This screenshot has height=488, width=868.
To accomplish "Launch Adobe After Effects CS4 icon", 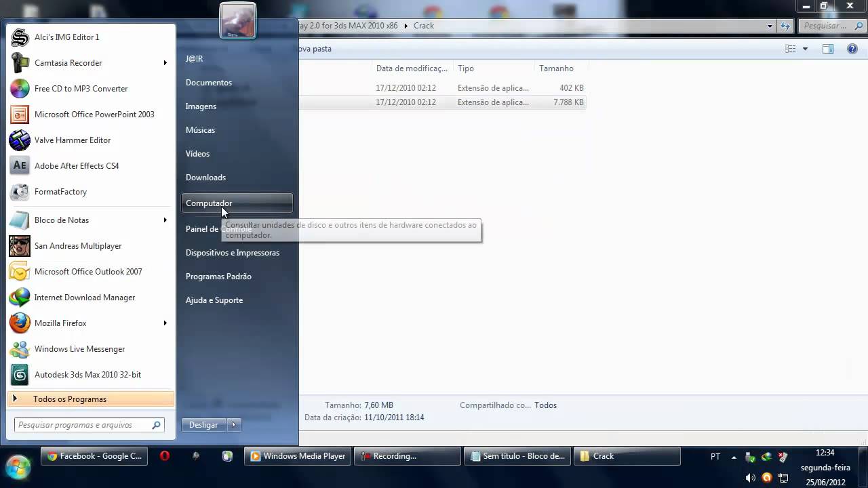I will (x=20, y=166).
